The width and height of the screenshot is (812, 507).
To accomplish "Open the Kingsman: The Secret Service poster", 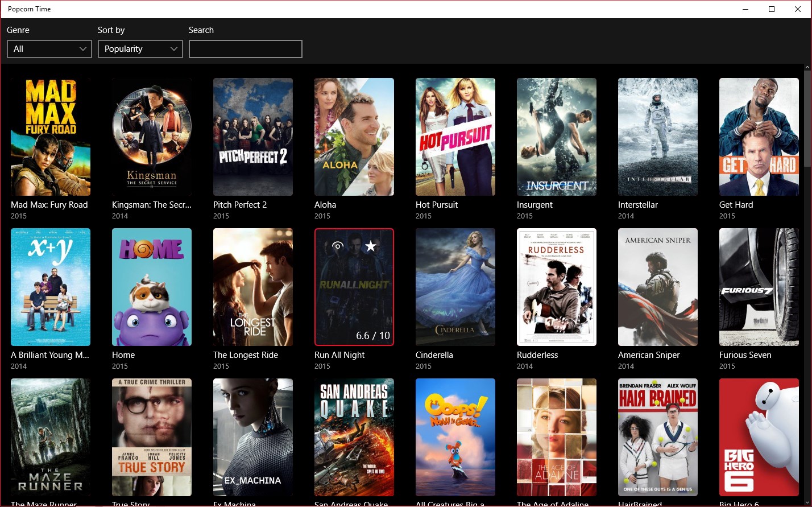I will click(x=152, y=137).
